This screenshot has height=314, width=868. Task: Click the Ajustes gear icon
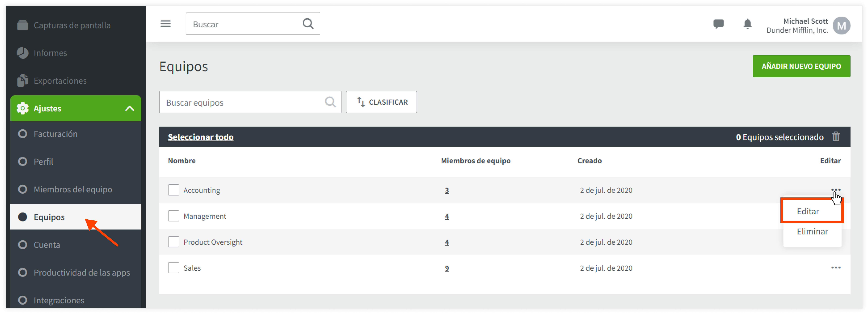(x=23, y=108)
